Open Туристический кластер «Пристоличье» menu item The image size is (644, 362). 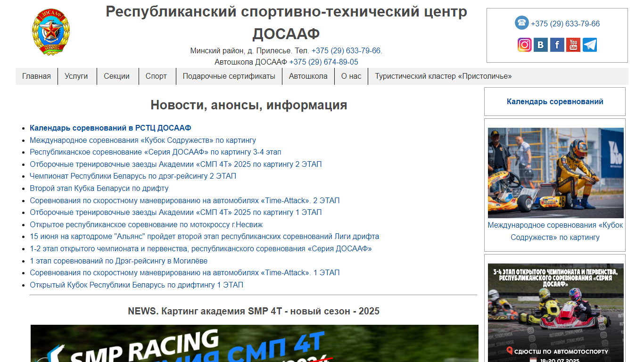coord(443,76)
